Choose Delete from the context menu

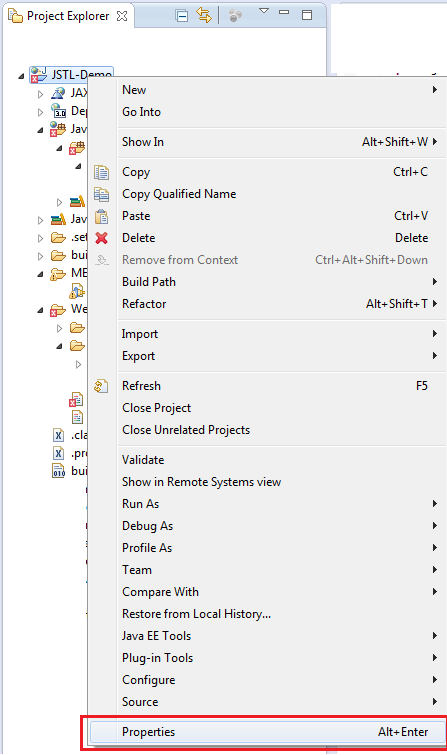[x=267, y=238]
